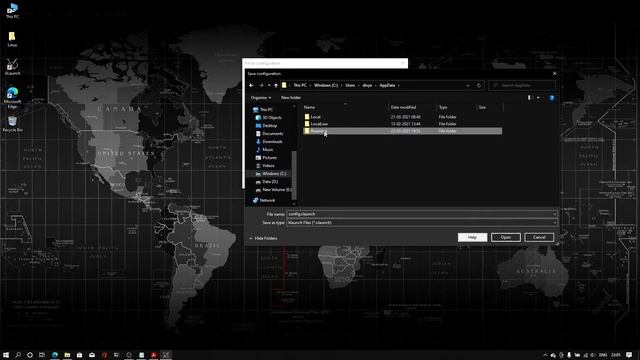Open the Windows Start menu
The height and width of the screenshot is (360, 640).
coord(6,355)
